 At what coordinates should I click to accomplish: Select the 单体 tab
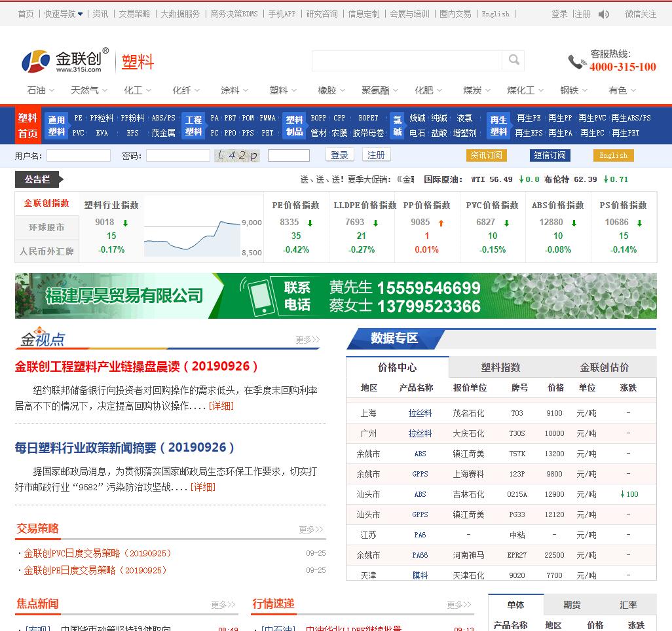pos(515,605)
